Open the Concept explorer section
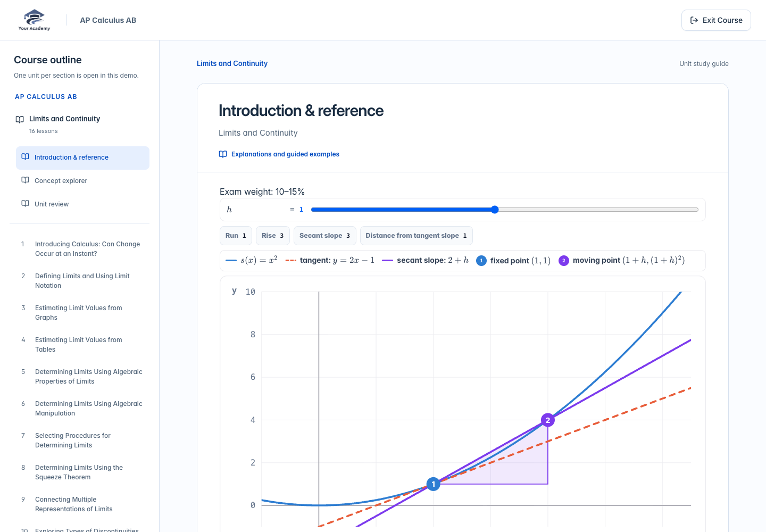This screenshot has width=766, height=532. coord(82,181)
